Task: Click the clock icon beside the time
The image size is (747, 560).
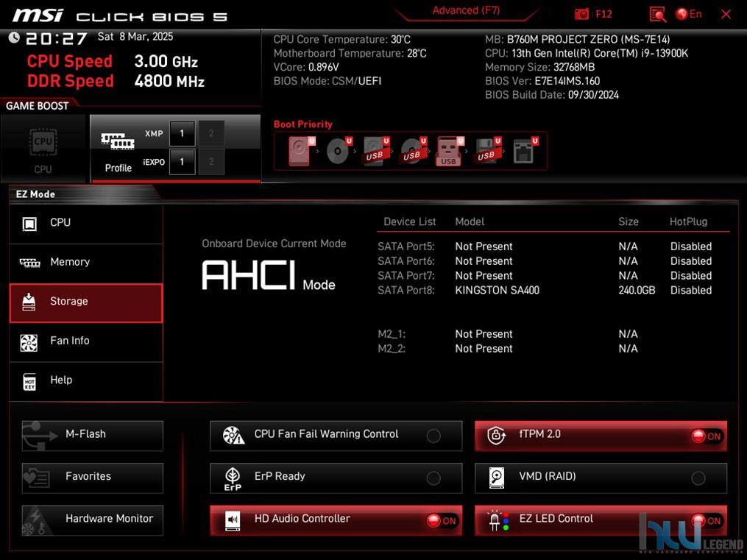Action: point(14,37)
